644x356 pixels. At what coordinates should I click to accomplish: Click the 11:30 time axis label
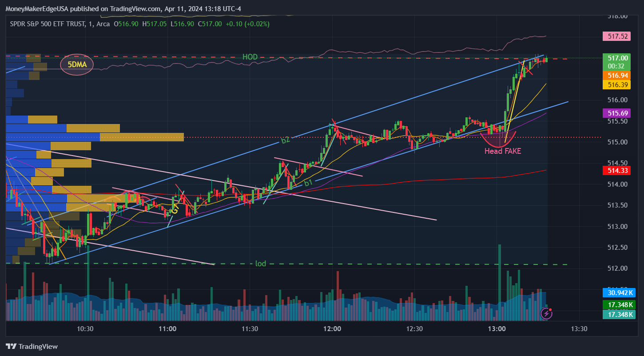click(x=250, y=329)
